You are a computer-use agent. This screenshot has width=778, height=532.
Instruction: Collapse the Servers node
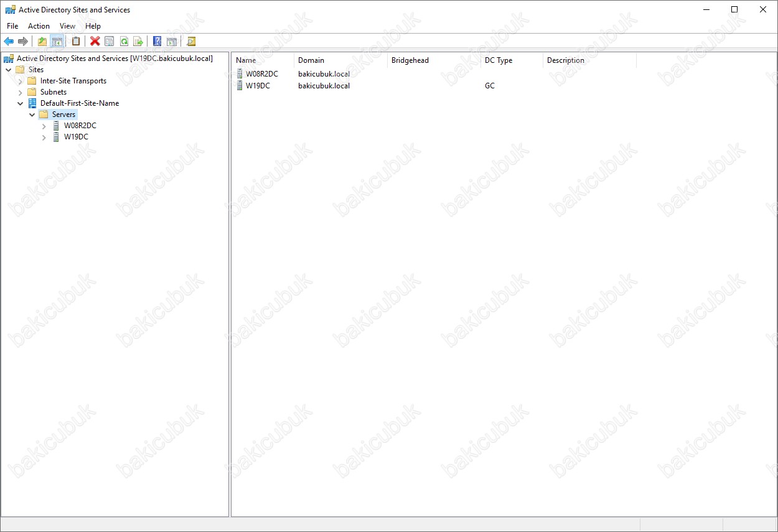point(32,114)
